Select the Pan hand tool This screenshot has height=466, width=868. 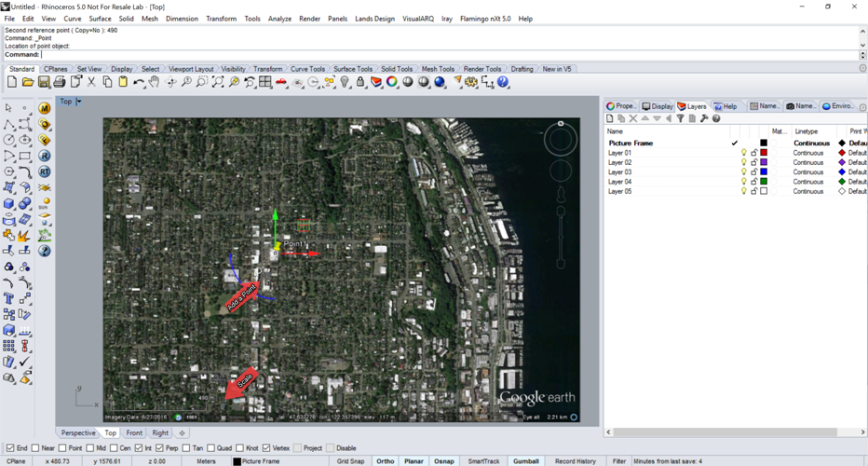pos(155,83)
